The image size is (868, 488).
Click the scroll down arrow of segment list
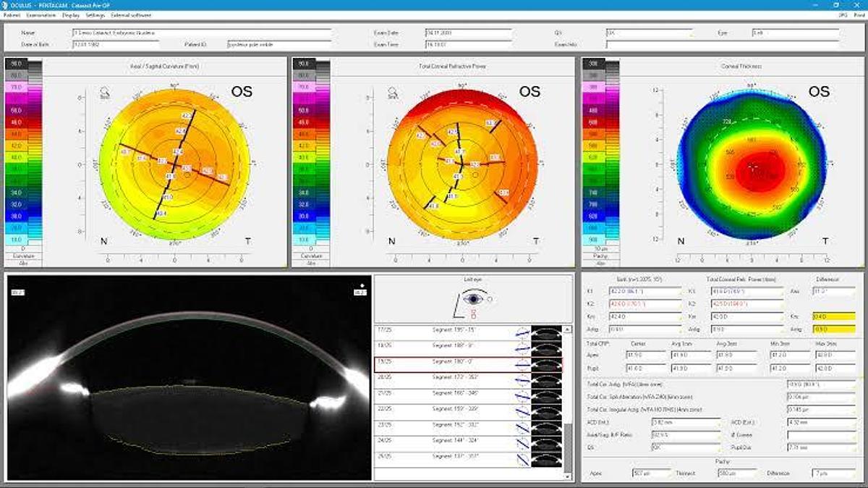tap(566, 475)
